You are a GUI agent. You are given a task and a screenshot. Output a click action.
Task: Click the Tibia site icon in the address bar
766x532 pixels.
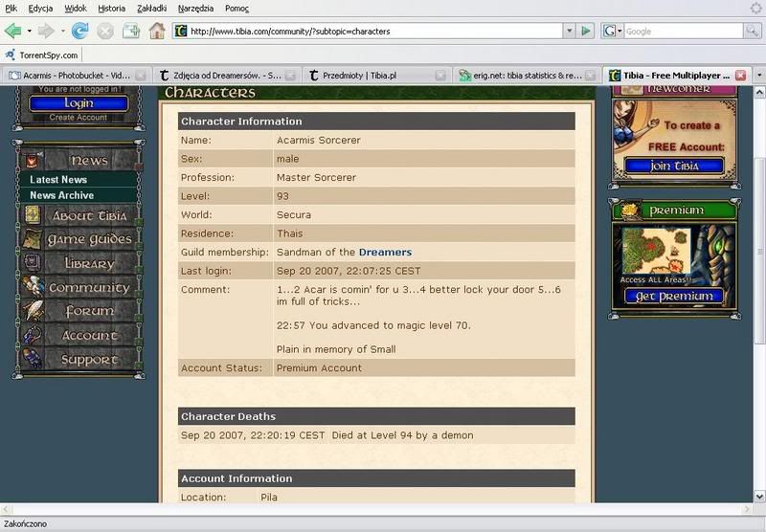(x=181, y=32)
